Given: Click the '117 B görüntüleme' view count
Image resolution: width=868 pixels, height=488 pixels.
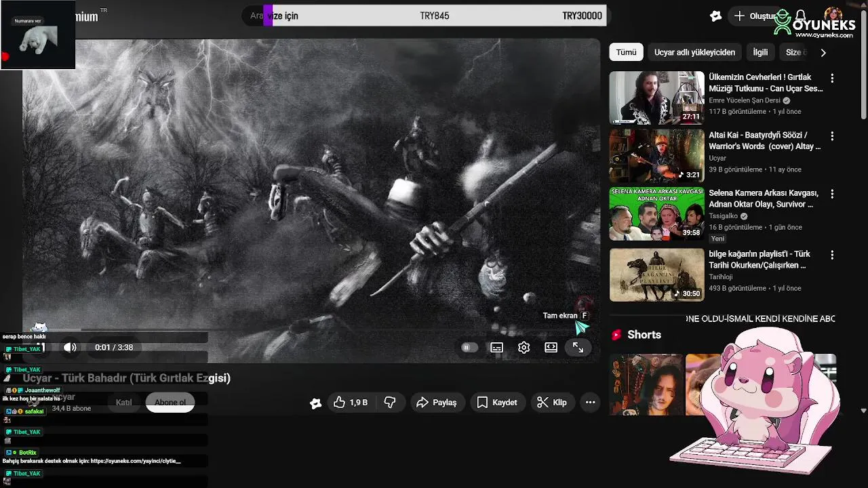Looking at the screenshot, I should point(737,112).
